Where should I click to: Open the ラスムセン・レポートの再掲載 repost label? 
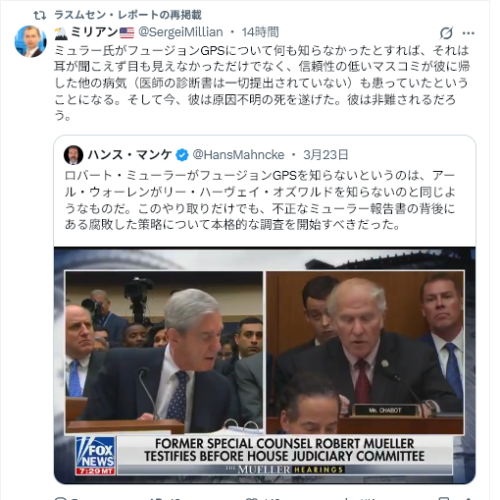point(128,15)
